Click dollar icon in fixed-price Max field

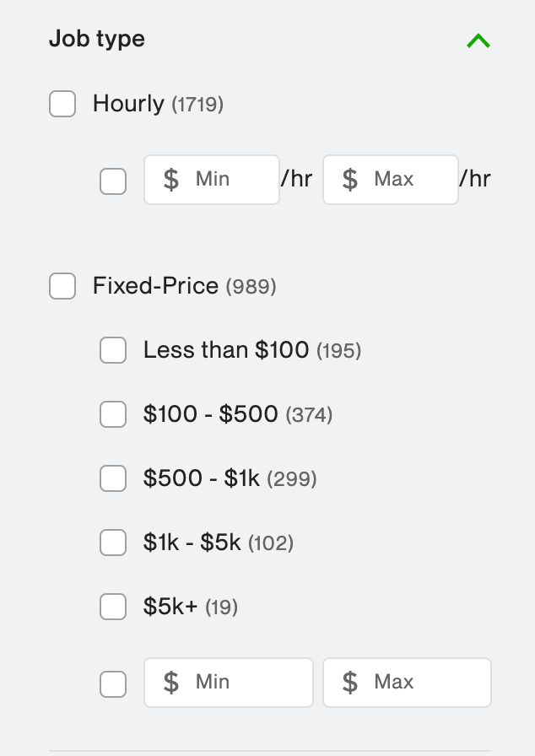click(x=350, y=683)
